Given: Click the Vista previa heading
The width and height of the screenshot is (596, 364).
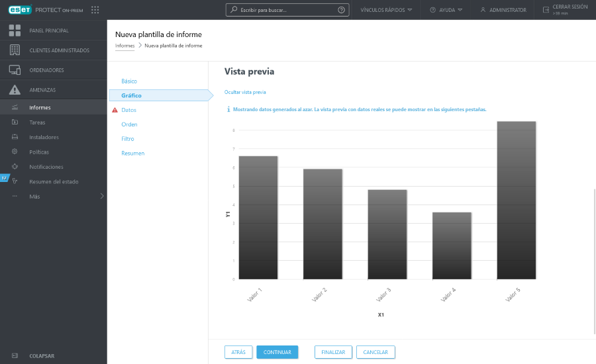Looking at the screenshot, I should [x=250, y=71].
